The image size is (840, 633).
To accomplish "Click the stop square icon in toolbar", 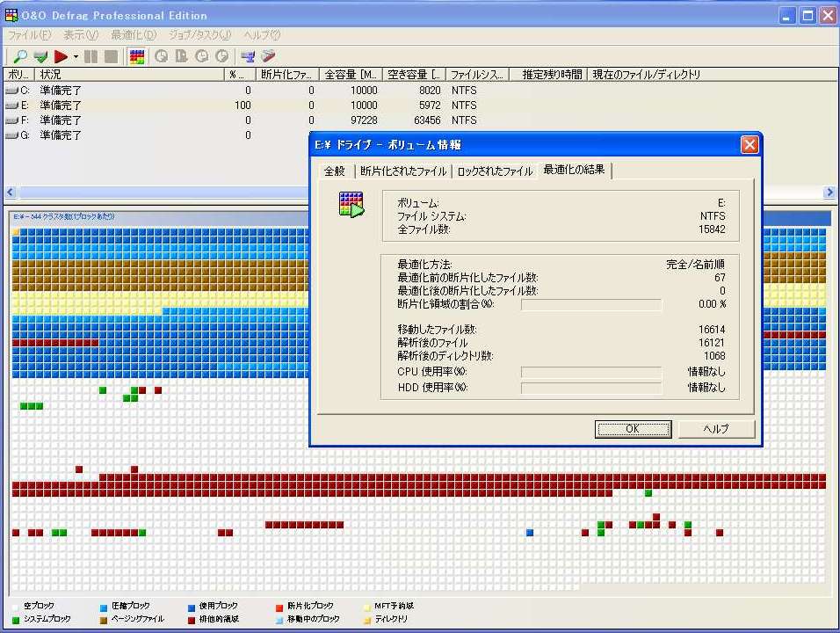I will (x=111, y=55).
